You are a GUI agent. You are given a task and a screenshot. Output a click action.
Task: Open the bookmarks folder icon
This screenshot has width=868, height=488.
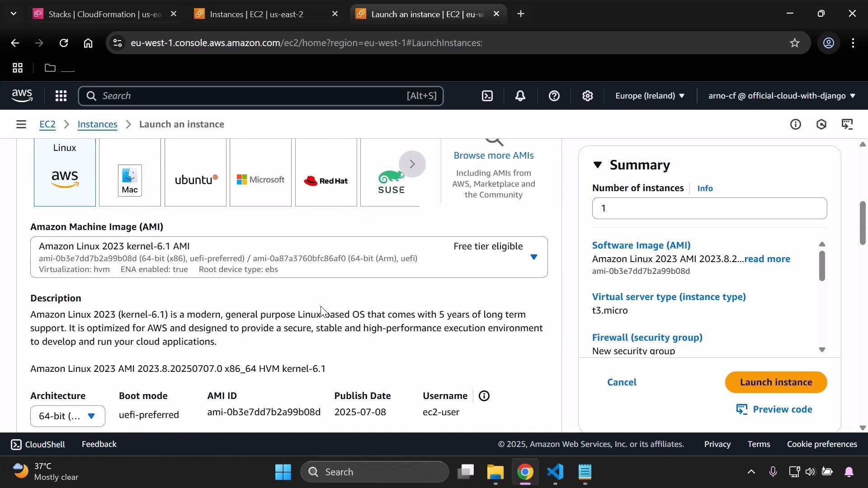click(x=50, y=68)
